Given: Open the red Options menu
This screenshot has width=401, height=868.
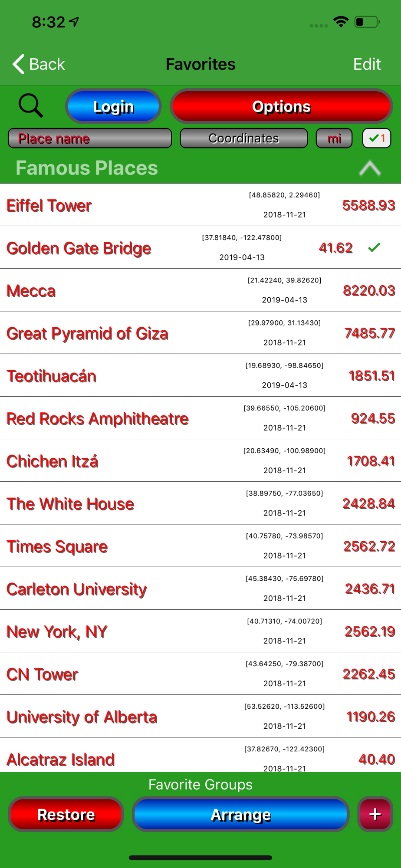Looking at the screenshot, I should [281, 106].
